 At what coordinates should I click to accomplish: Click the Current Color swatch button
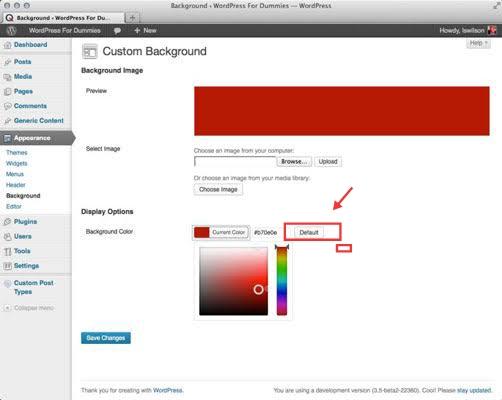click(221, 232)
